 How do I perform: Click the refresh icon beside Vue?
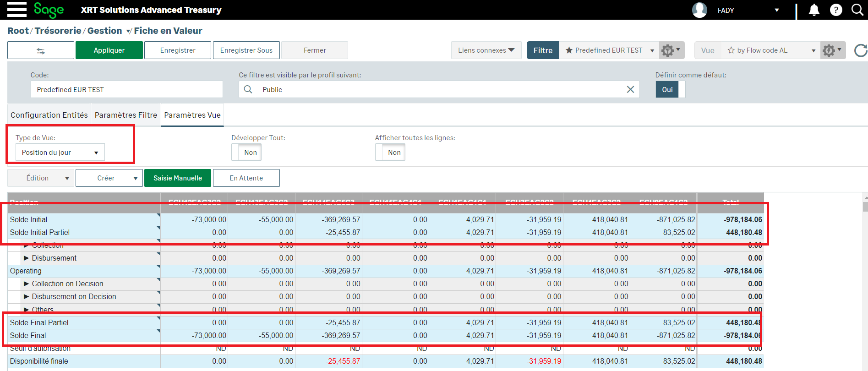pyautogui.click(x=860, y=50)
